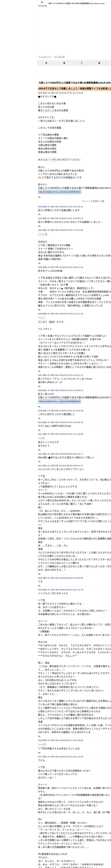Select text インフルエンザにかかったら in post 0015
111x868 pixels.
(53, 593)
